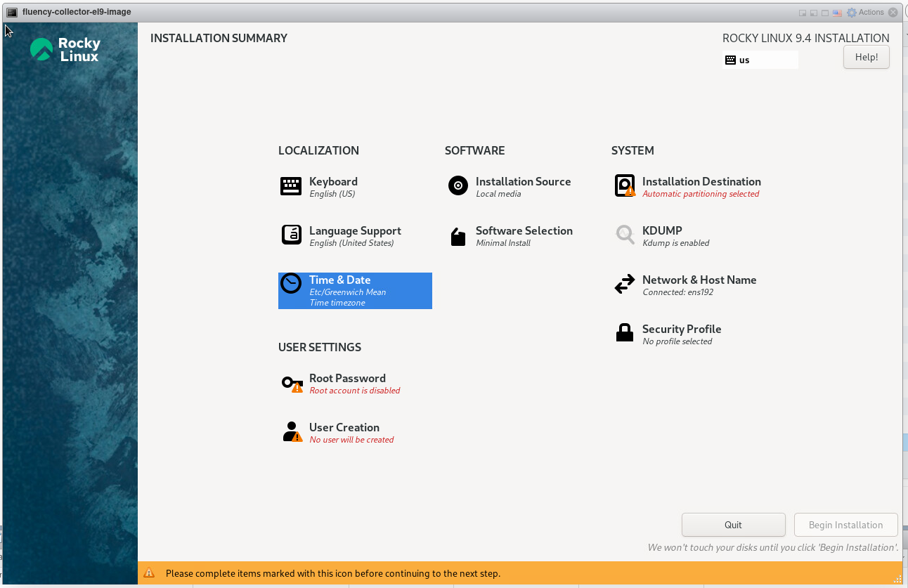This screenshot has height=588, width=908.
Task: Click 'English (US)' keyboard status text
Action: point(332,194)
